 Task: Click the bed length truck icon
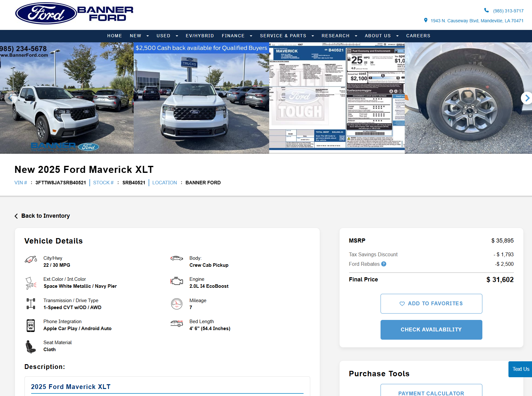(177, 324)
